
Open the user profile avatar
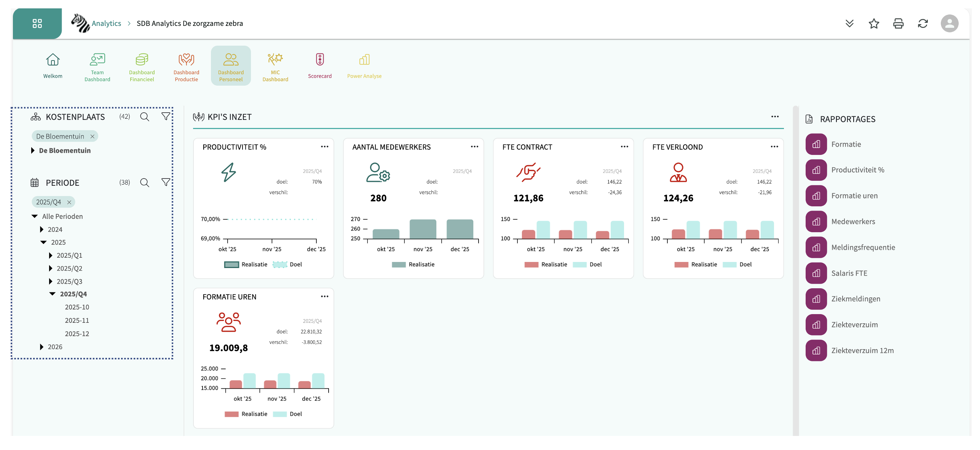pos(949,24)
